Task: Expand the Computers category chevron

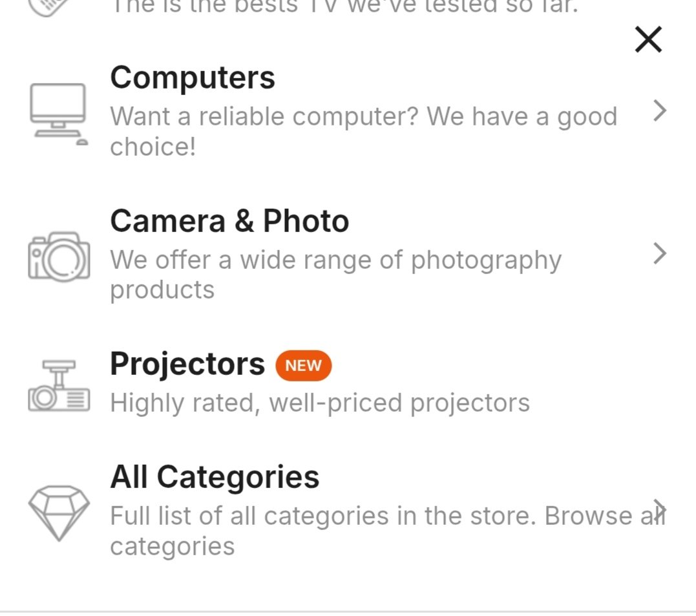Action: pos(659,111)
